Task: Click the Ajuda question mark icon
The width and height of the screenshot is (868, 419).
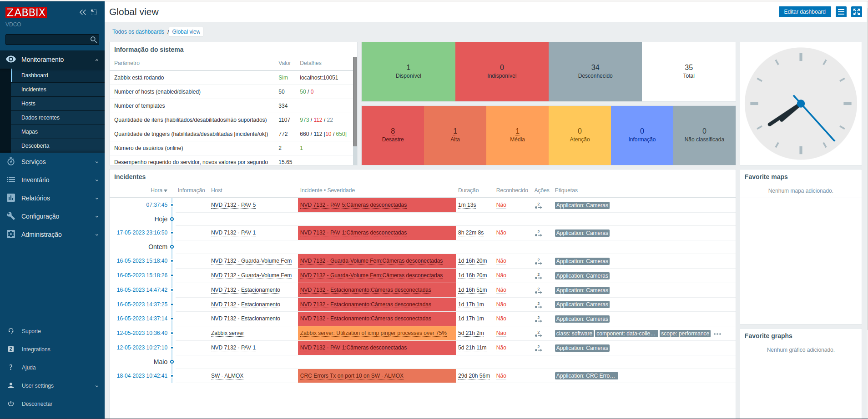Action: coord(11,367)
